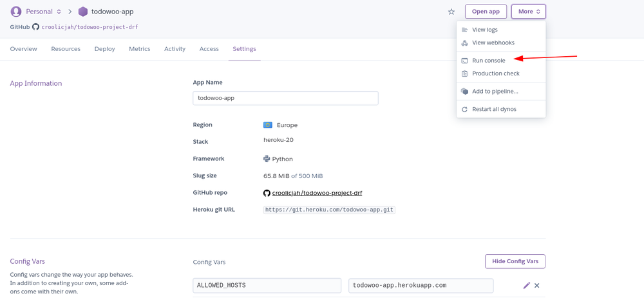Switch to the Activity tab
Screen dimensions: 644x298
[175, 49]
